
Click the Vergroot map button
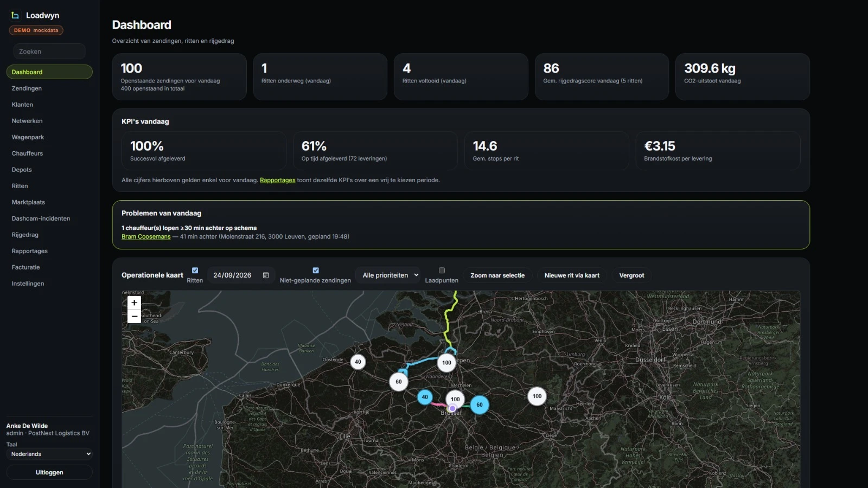[631, 275]
